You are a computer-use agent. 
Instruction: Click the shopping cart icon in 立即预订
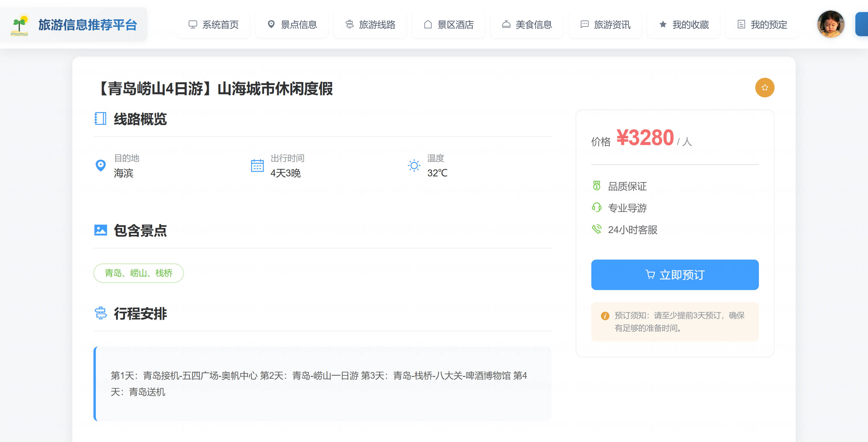click(x=650, y=275)
